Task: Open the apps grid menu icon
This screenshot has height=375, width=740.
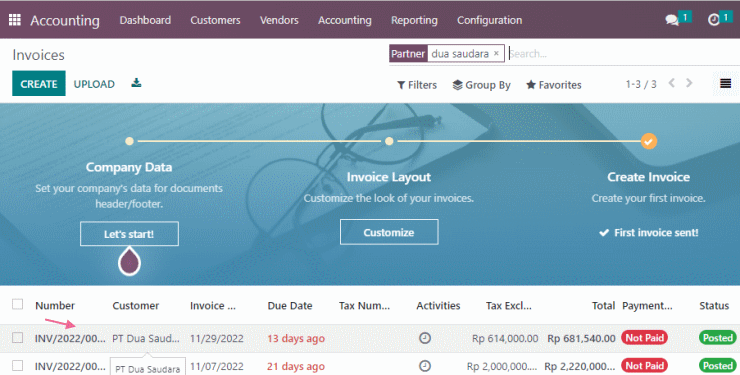Action: [15, 20]
